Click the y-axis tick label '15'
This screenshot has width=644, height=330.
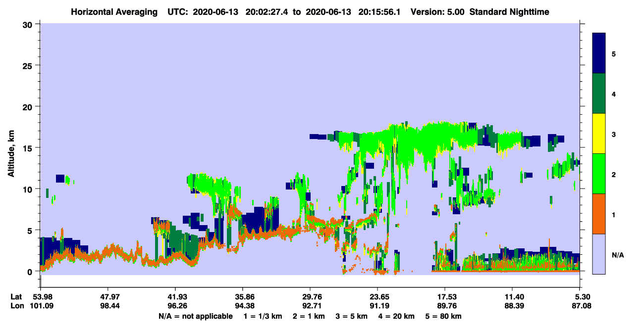(29, 147)
